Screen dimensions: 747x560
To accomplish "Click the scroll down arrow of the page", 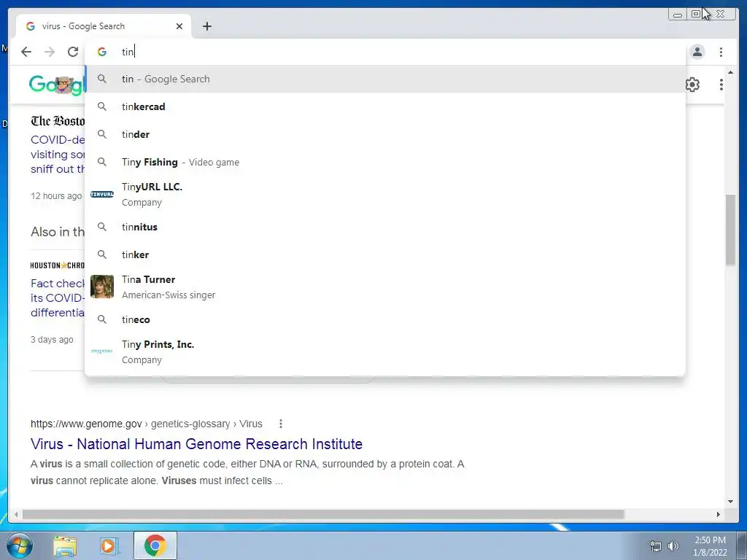I will tap(730, 501).
